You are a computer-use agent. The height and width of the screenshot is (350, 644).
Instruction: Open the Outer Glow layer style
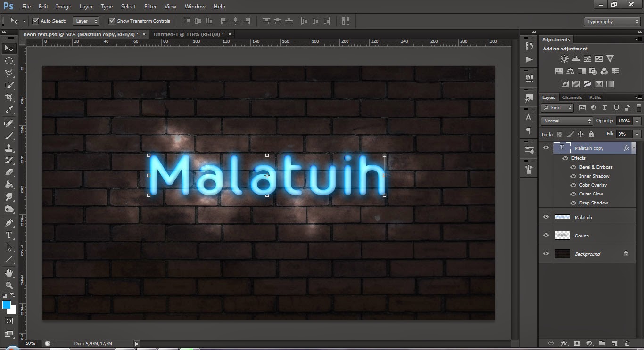[x=591, y=194]
